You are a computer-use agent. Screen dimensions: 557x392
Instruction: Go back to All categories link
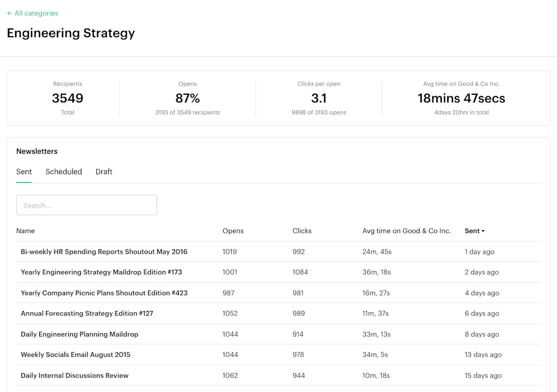pyautogui.click(x=36, y=13)
